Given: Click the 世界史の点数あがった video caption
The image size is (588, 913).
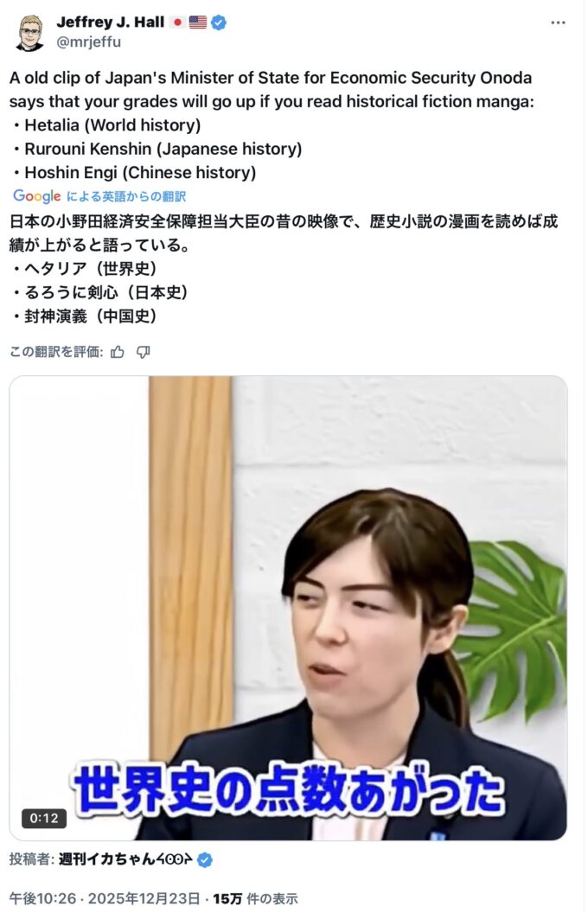Looking at the screenshot, I should coord(288,790).
